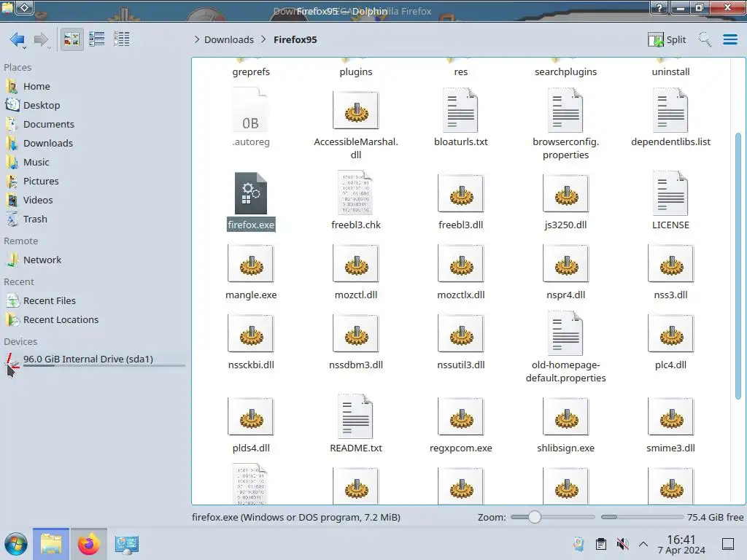Select mozctlx.dll file icon
Viewport: 747px width, 560px height.
[461, 263]
